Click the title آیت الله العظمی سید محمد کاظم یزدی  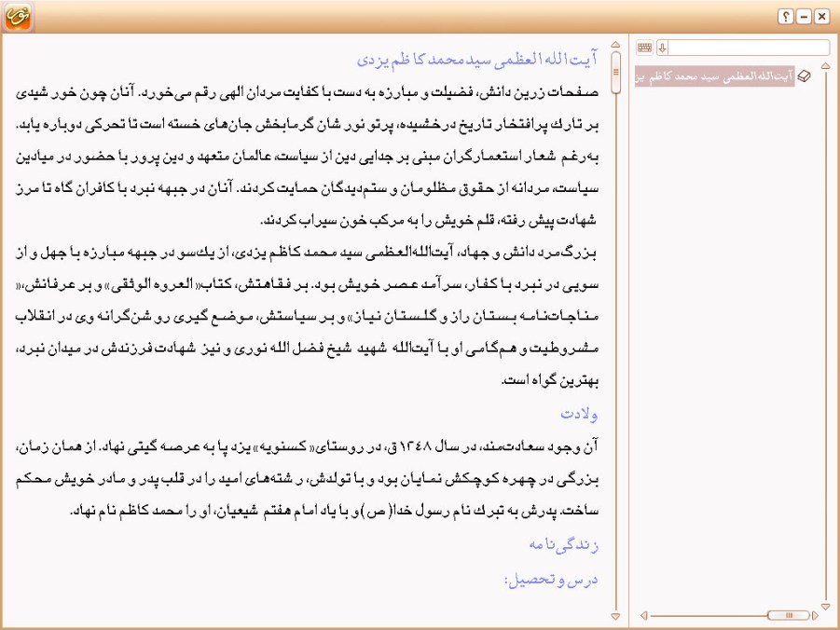click(476, 59)
